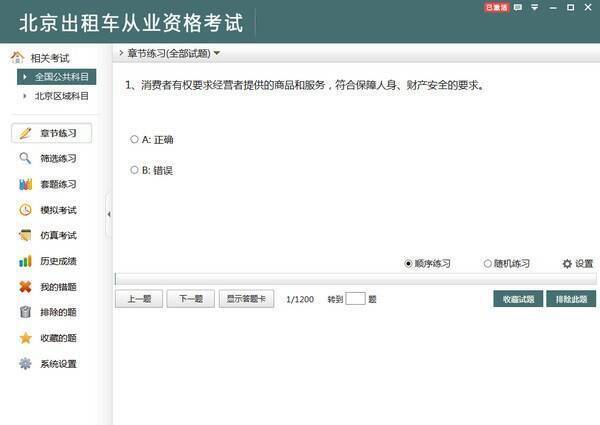Click the star icon for 收藏的题
The width and height of the screenshot is (600, 425).
pyautogui.click(x=25, y=338)
